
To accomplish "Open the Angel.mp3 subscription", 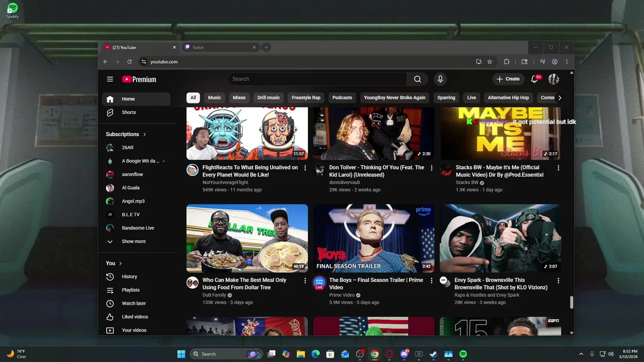I will click(x=136, y=201).
